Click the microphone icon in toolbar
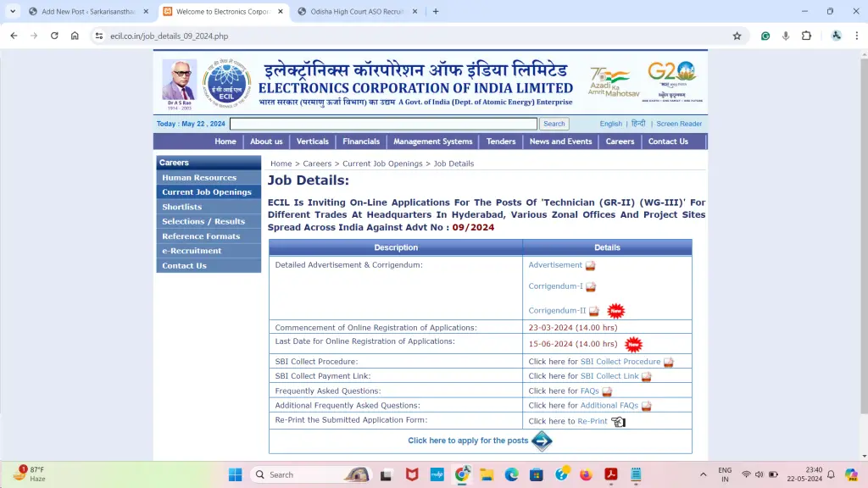The image size is (868, 488). (x=786, y=36)
